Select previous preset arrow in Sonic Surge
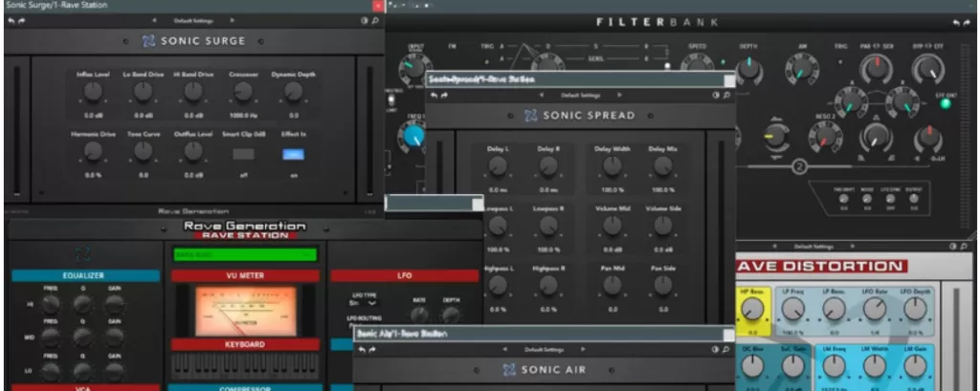The width and height of the screenshot is (980, 391). click(x=154, y=21)
